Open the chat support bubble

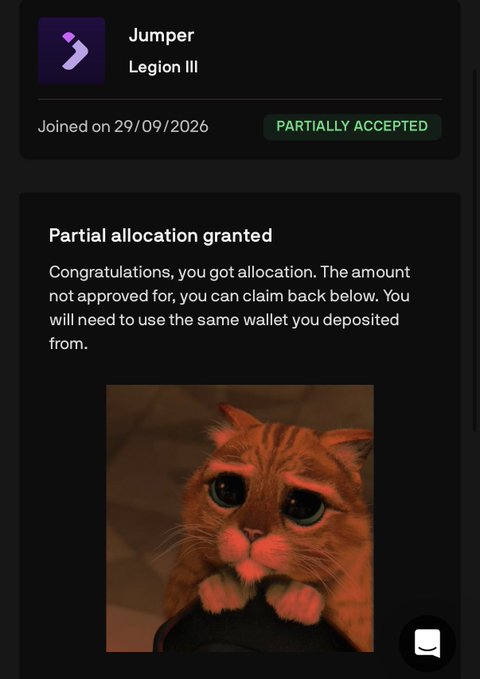point(427,643)
